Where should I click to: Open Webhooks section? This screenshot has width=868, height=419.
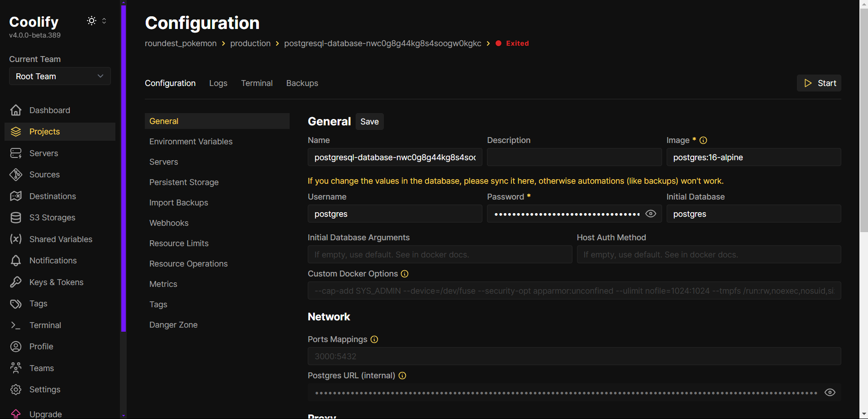pyautogui.click(x=217, y=223)
